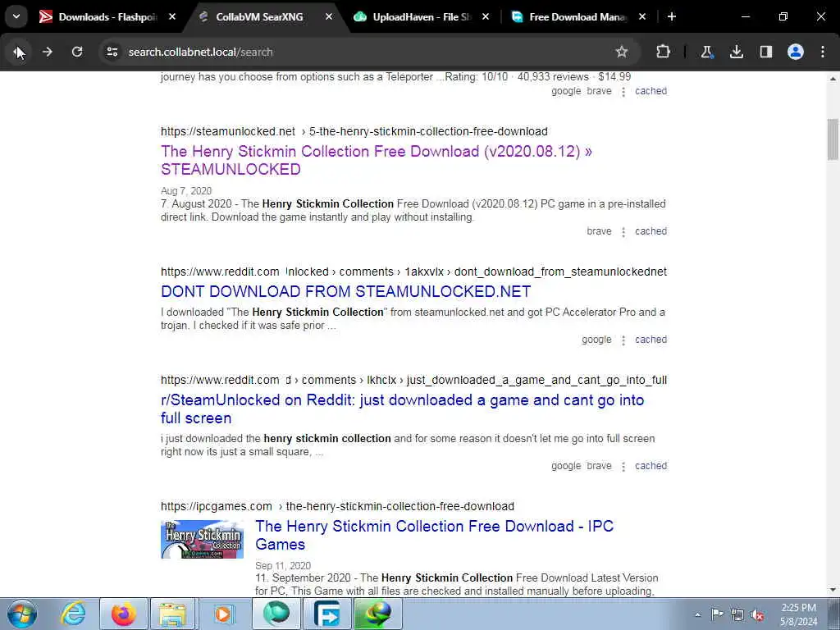Screen dimensions: 840x630
Task: Open Windows Media Player from taskbar
Action: click(x=223, y=614)
